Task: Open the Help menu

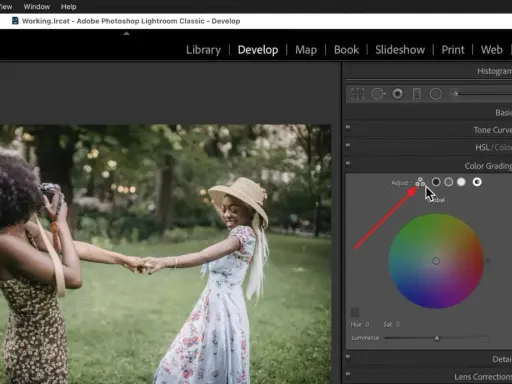Action: pyautogui.click(x=68, y=7)
